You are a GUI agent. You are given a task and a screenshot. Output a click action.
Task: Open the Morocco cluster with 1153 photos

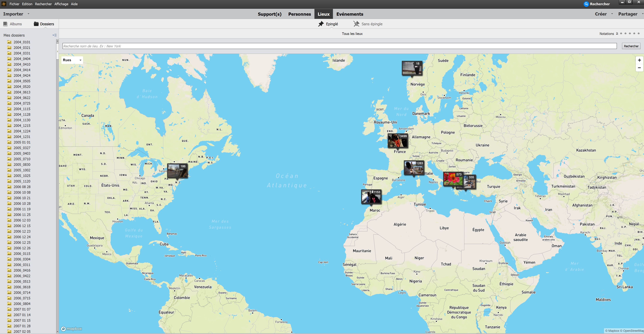(x=371, y=197)
